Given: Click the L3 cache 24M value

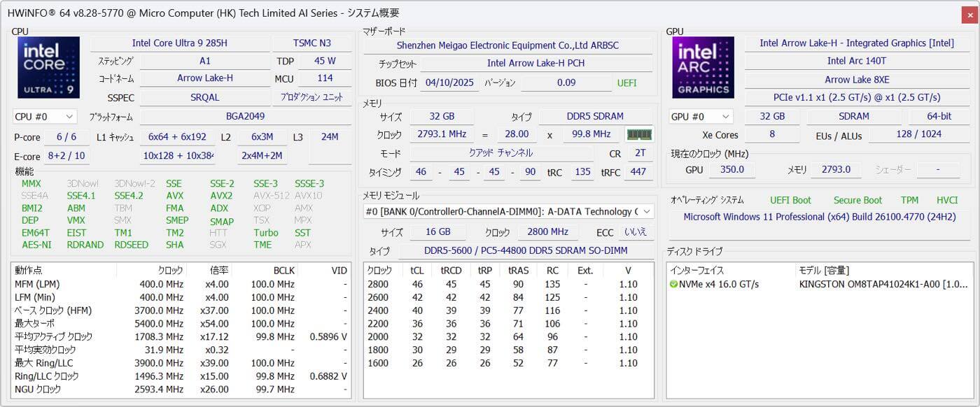Looking at the screenshot, I should 330,137.
